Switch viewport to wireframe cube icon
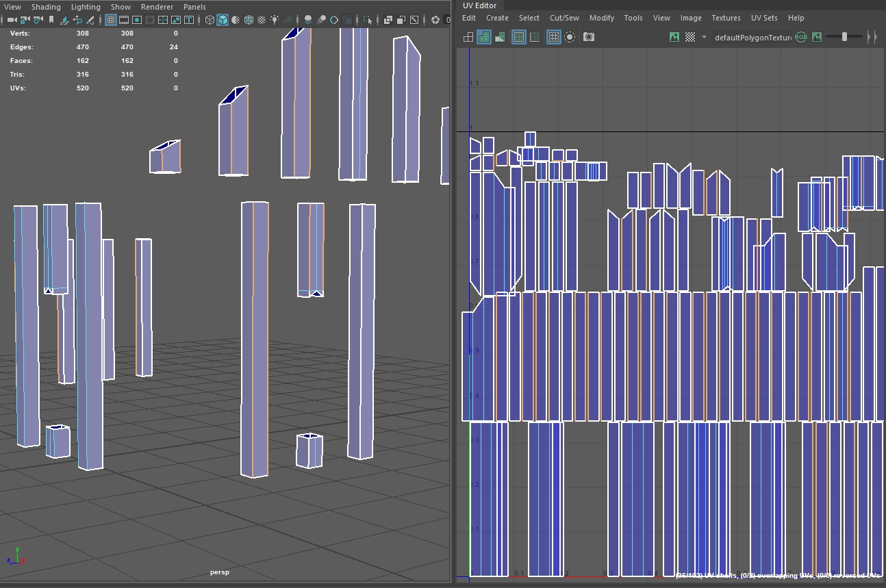The height and width of the screenshot is (588, 886). [x=210, y=20]
